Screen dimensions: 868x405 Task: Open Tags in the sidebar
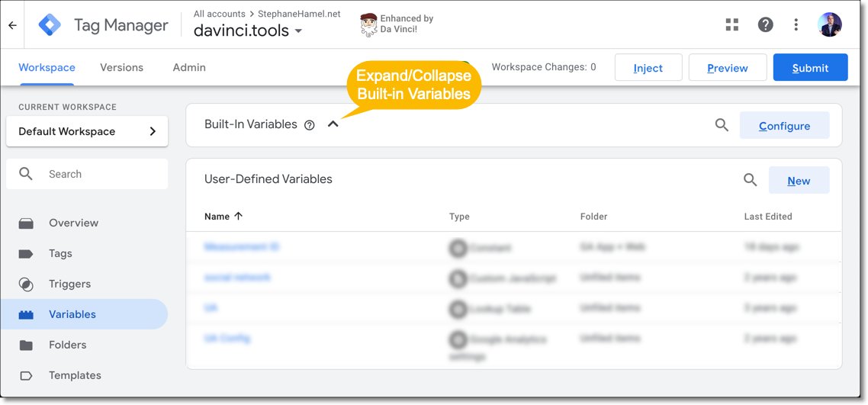(60, 253)
